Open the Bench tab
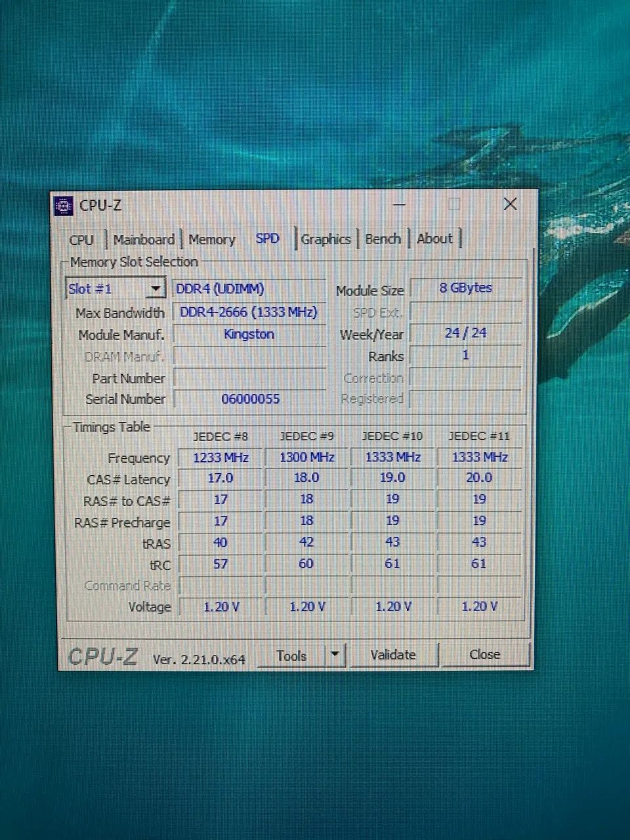Screen dimensions: 630x840 pos(383,239)
